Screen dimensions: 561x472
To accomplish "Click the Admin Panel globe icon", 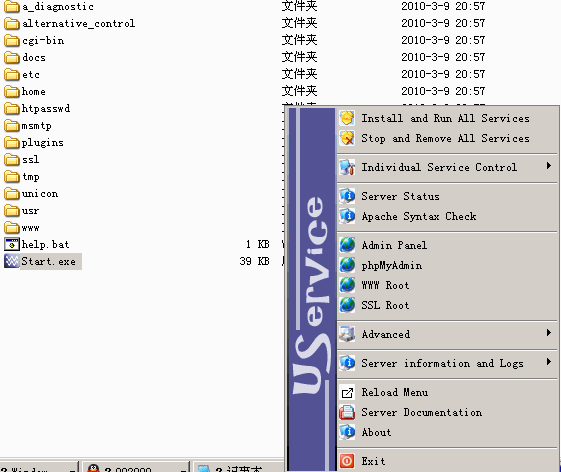I will click(x=347, y=245).
